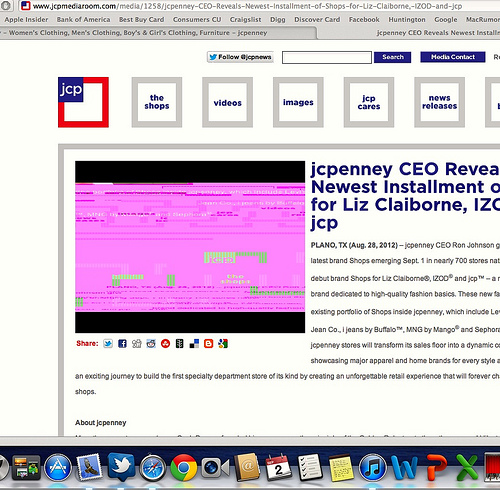The image size is (500, 490).
Task: Share via the black-green Newsvine icon
Action: (180, 344)
